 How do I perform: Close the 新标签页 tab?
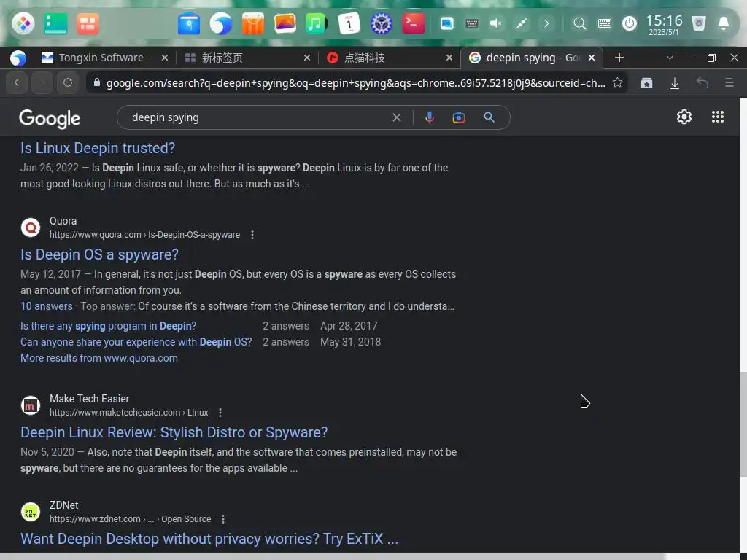tap(307, 58)
